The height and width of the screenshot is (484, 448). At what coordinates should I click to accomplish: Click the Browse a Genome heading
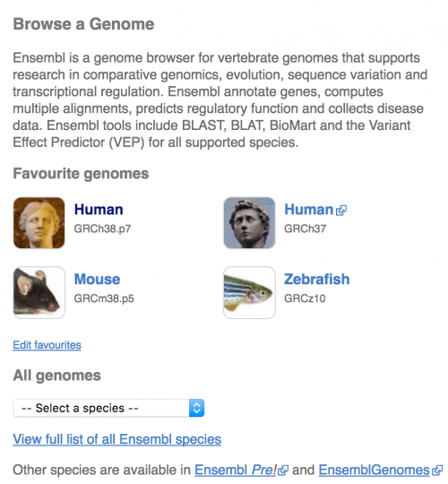pyautogui.click(x=83, y=24)
